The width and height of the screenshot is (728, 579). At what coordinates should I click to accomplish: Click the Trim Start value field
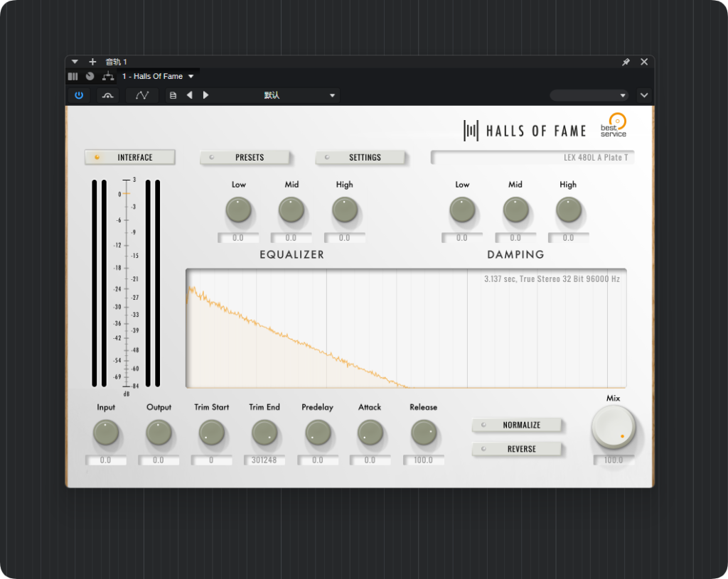212,460
